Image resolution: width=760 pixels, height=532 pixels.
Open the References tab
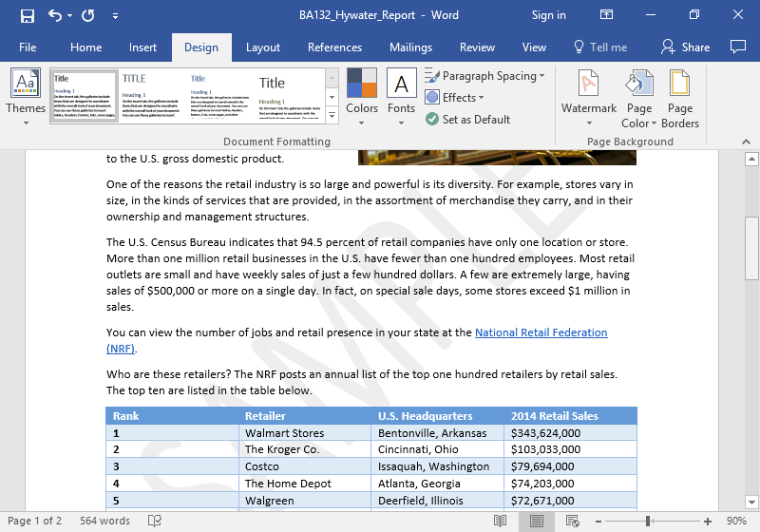pyautogui.click(x=334, y=47)
